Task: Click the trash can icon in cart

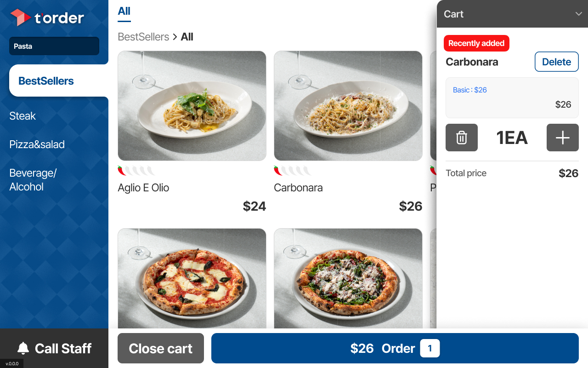Action: 462,138
